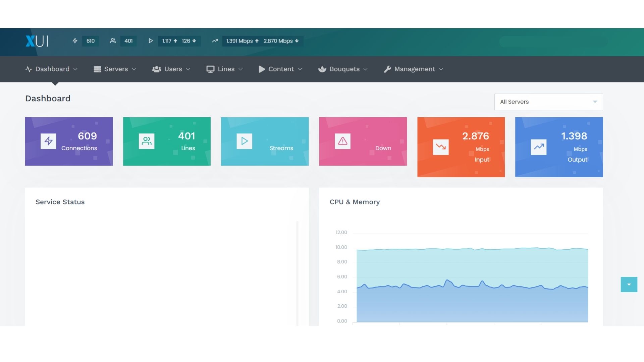Image resolution: width=644 pixels, height=362 pixels.
Task: Expand the Management menu
Action: tap(414, 69)
